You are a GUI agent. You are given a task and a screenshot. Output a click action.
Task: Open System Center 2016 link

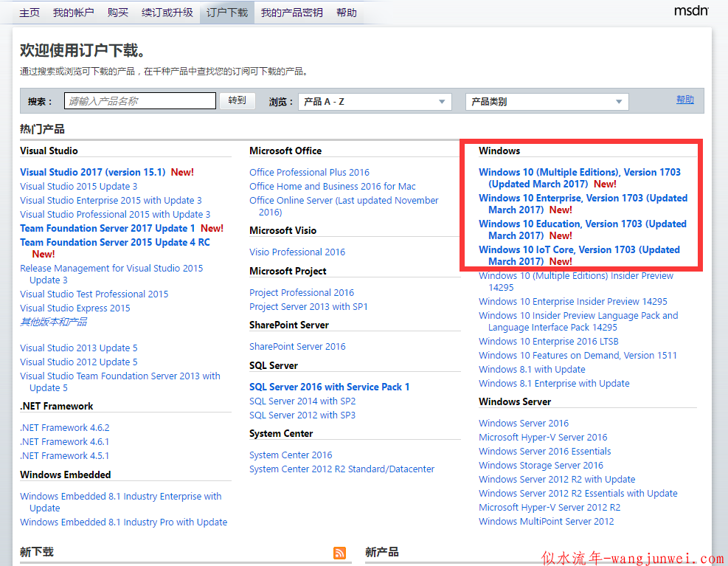[291, 455]
